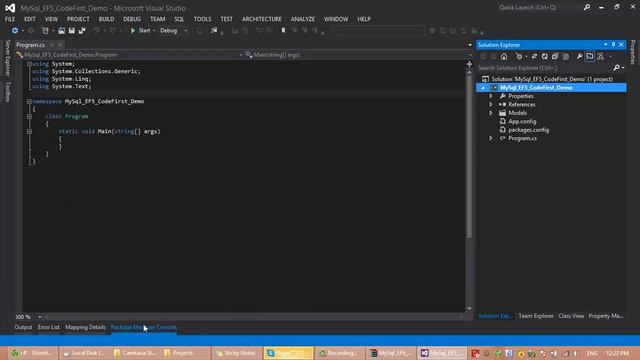Open the EDIT menu
The image size is (640, 360).
(30, 19)
